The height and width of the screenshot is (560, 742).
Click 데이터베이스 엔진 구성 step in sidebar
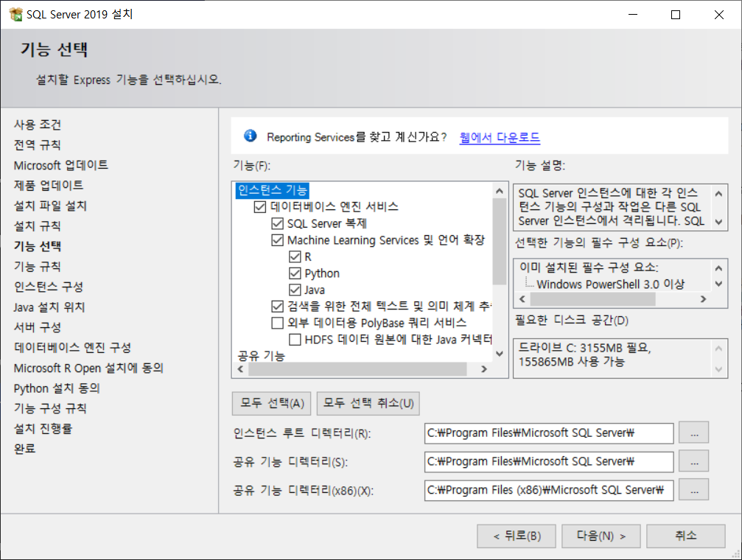pyautogui.click(x=72, y=348)
